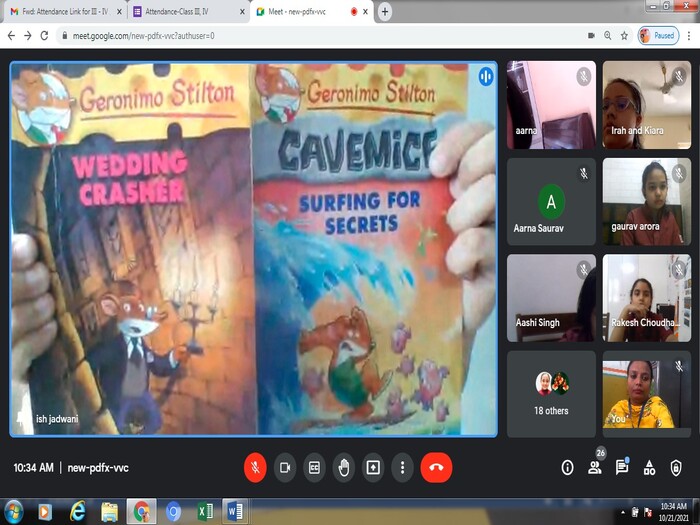The image size is (700, 525).
Task: Open Internet Explorer from taskbar
Action: pos(77,512)
